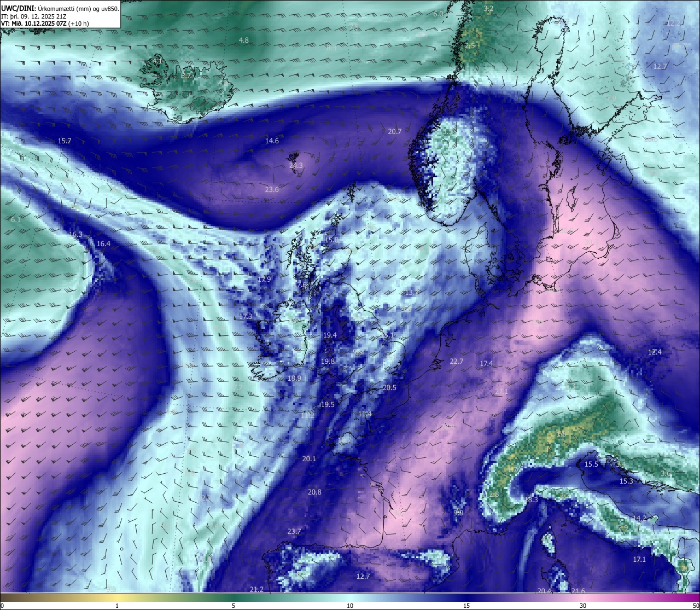Click the 22.7 value over the Netherlands
Image resolution: width=700 pixels, height=610 pixels.
click(x=457, y=362)
